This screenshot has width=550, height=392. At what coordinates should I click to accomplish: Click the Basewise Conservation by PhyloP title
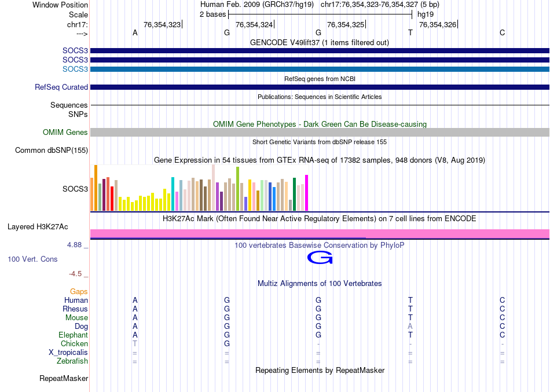tap(320, 246)
